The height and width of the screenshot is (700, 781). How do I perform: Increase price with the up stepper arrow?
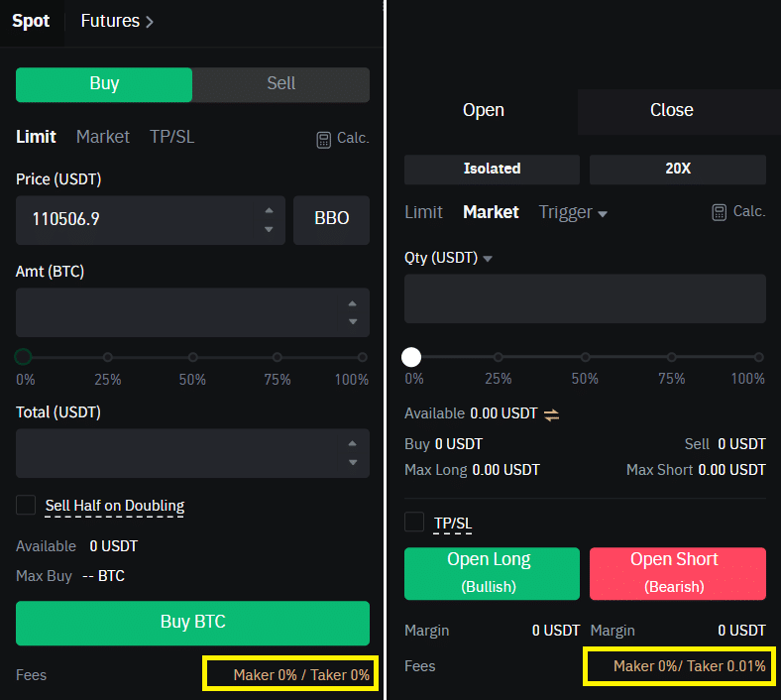[269, 211]
